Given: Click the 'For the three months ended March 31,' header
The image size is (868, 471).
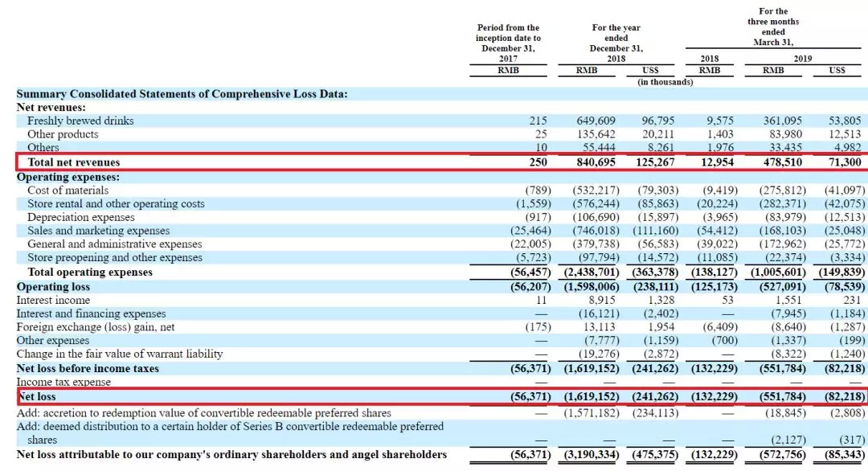Looking at the screenshot, I should (x=773, y=27).
